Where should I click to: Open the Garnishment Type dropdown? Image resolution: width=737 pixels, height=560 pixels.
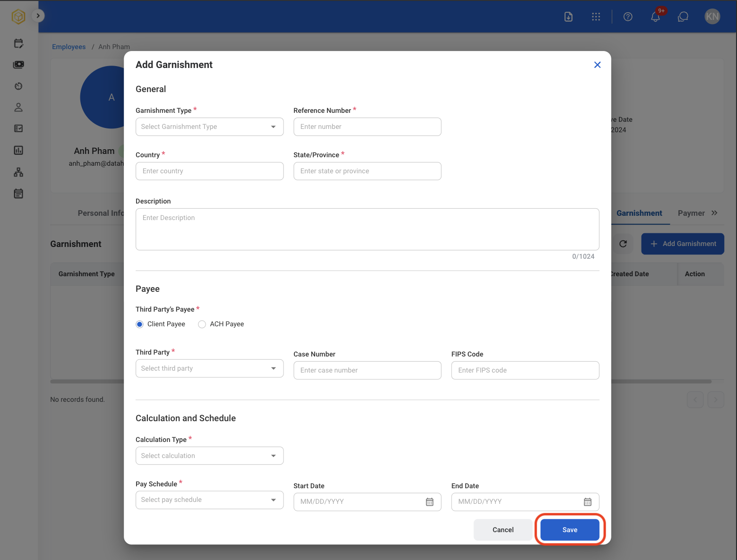coord(209,127)
